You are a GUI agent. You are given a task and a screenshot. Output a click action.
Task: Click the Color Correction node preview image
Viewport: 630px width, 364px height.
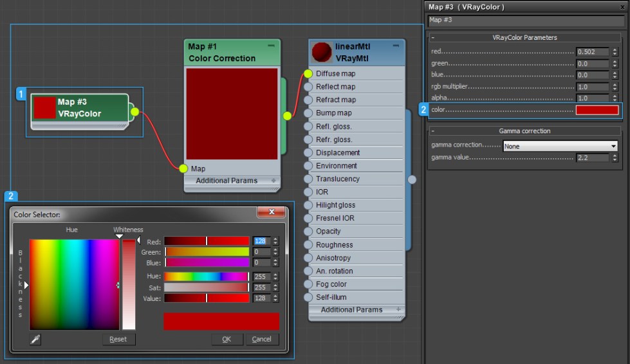[232, 114]
